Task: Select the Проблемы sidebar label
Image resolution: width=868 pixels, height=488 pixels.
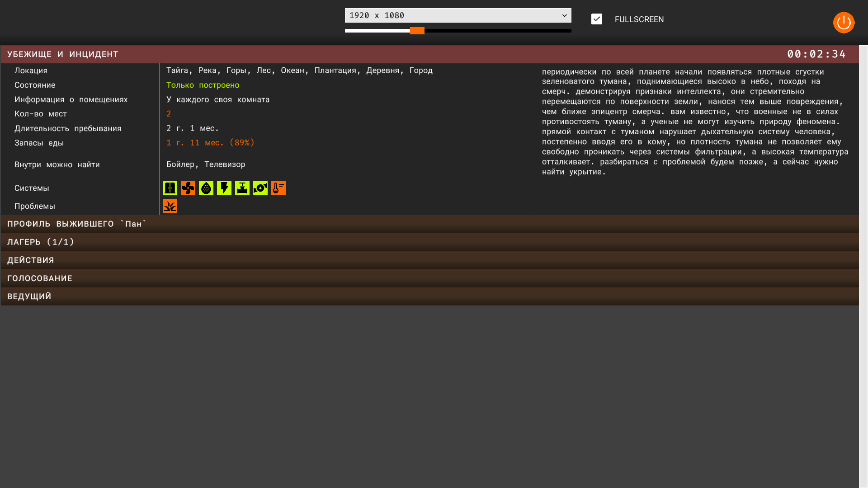Action: (x=35, y=206)
